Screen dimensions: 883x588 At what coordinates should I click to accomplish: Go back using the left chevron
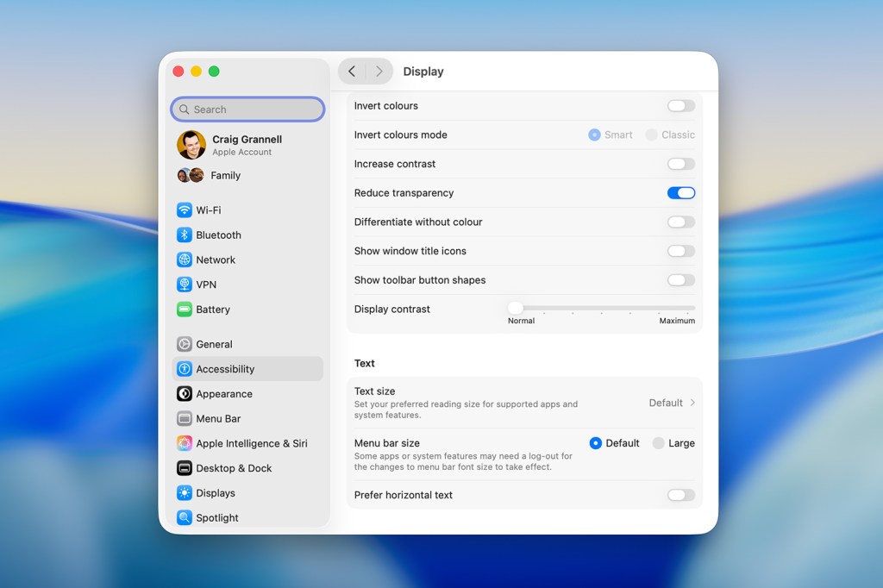(x=352, y=72)
